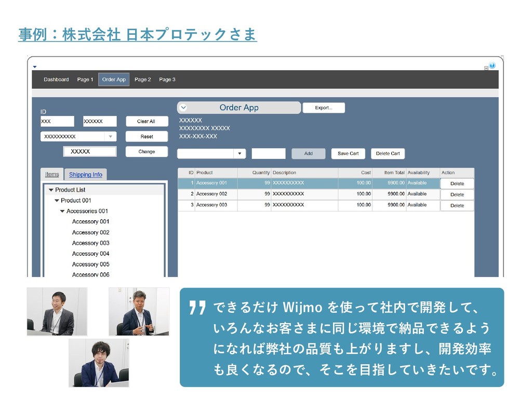
Task: Click the Save Cart button
Action: coord(348,153)
